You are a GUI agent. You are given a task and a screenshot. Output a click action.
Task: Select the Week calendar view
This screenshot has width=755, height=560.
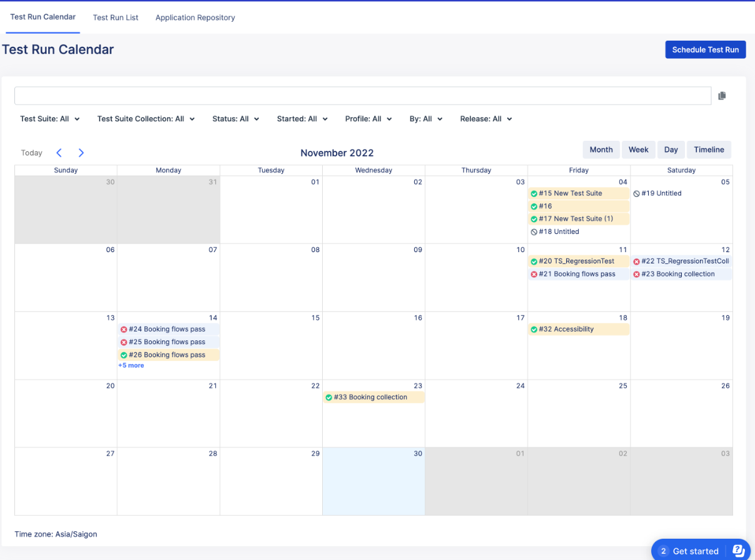click(x=639, y=150)
